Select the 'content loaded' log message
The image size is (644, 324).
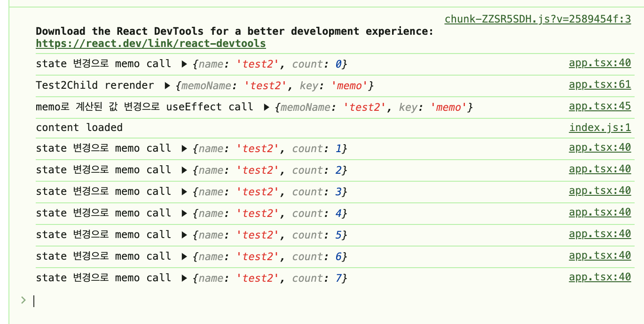pyautogui.click(x=79, y=128)
